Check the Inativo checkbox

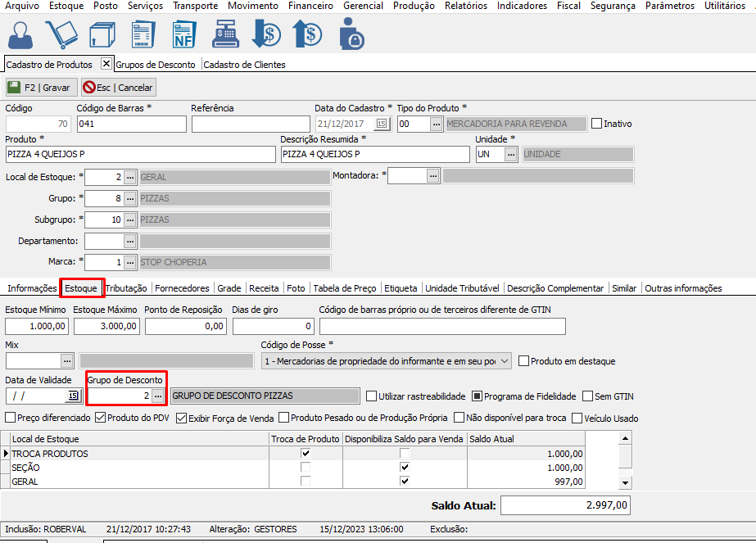[596, 124]
